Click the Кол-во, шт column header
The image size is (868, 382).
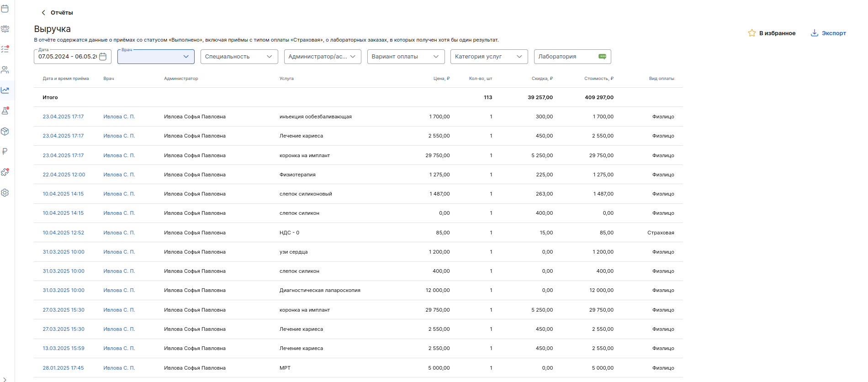(x=481, y=79)
